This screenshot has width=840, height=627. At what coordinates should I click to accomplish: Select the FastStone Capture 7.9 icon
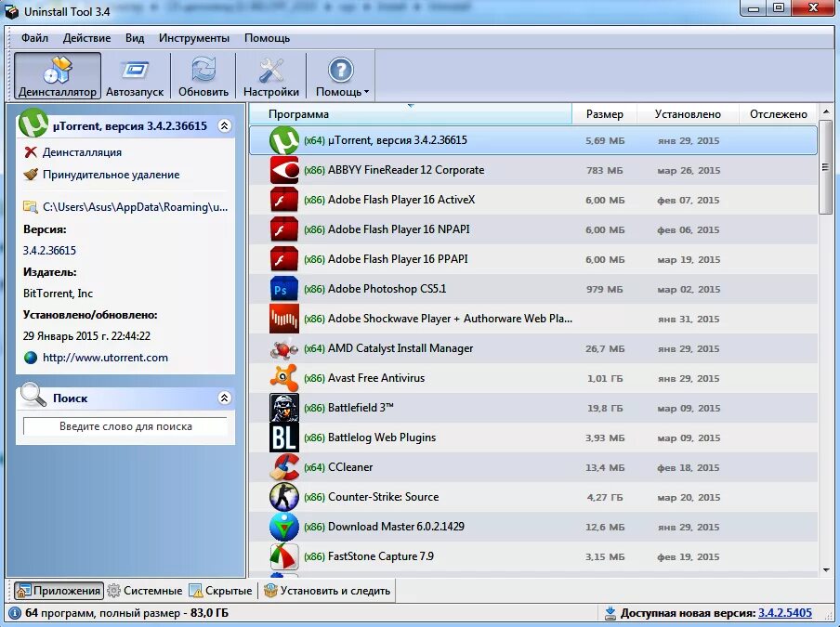point(284,556)
